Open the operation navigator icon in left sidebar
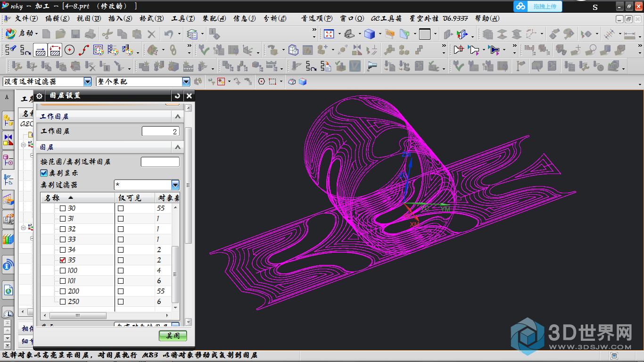The image size is (644, 362). pyautogui.click(x=8, y=179)
